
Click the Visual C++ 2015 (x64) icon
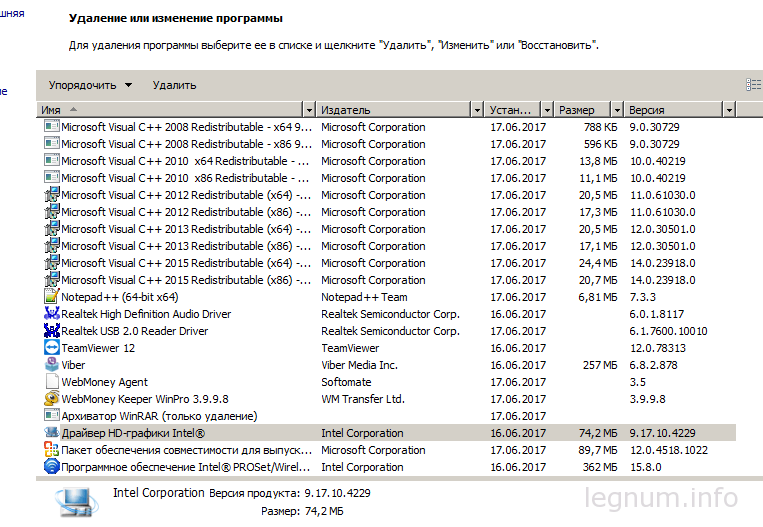52,263
